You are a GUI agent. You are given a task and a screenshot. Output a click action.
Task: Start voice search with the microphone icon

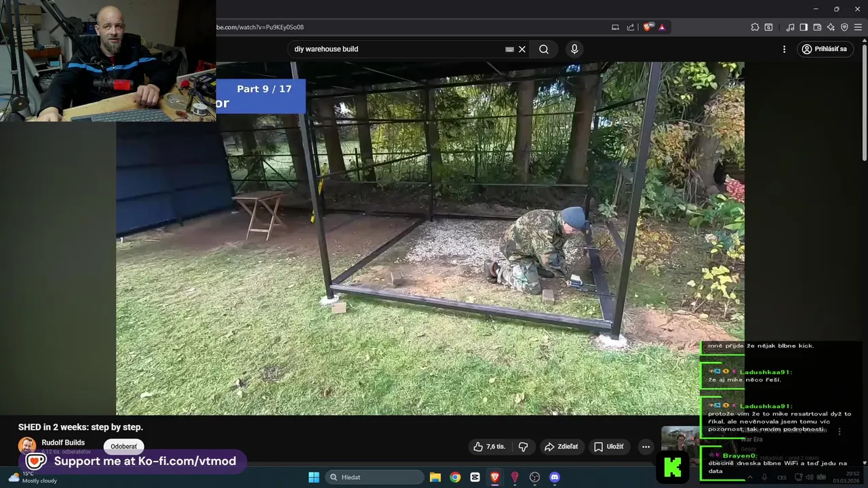[x=574, y=49]
